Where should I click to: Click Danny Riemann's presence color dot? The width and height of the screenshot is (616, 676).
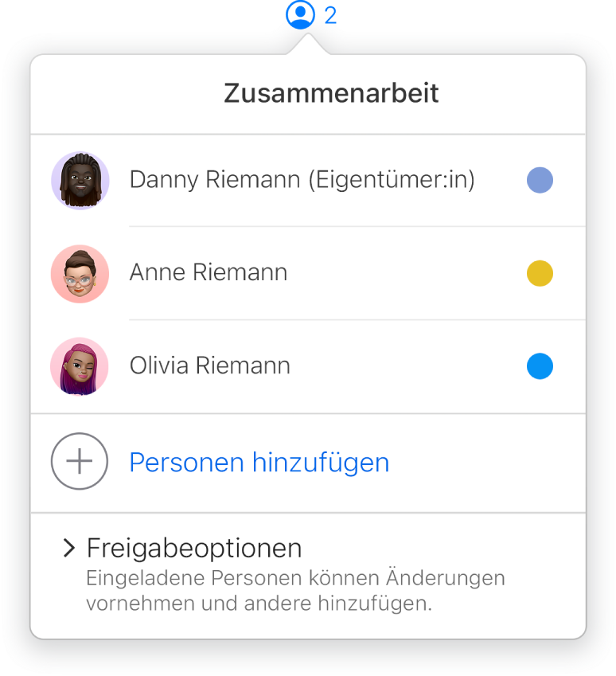(540, 181)
